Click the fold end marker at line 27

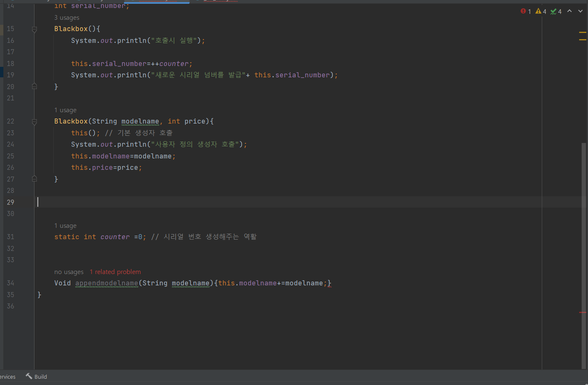click(x=34, y=179)
